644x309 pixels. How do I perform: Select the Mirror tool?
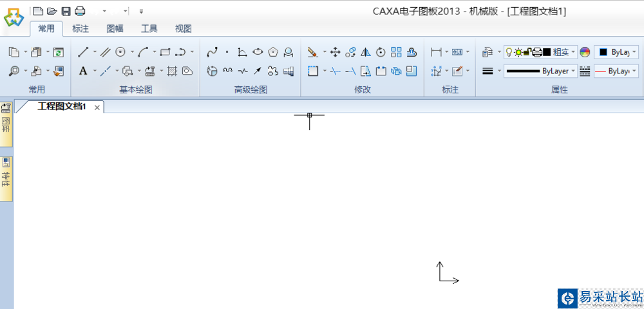(x=366, y=52)
